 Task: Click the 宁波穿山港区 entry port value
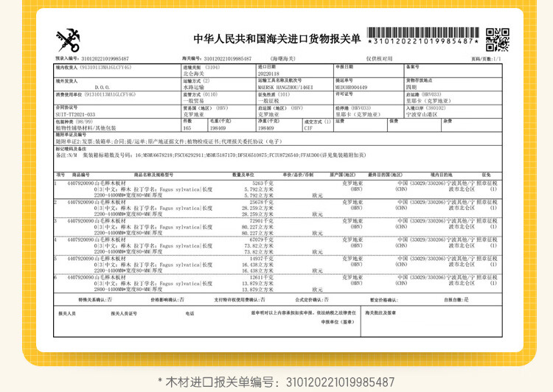point(422,114)
